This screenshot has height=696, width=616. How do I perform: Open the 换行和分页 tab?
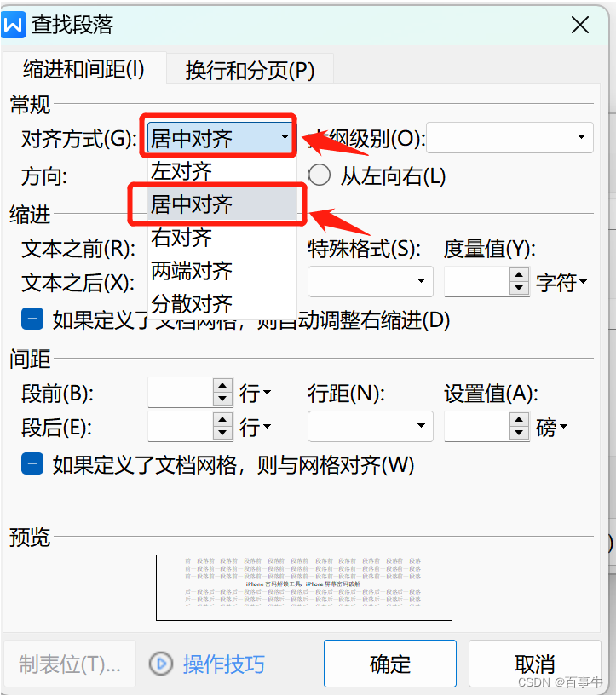250,70
